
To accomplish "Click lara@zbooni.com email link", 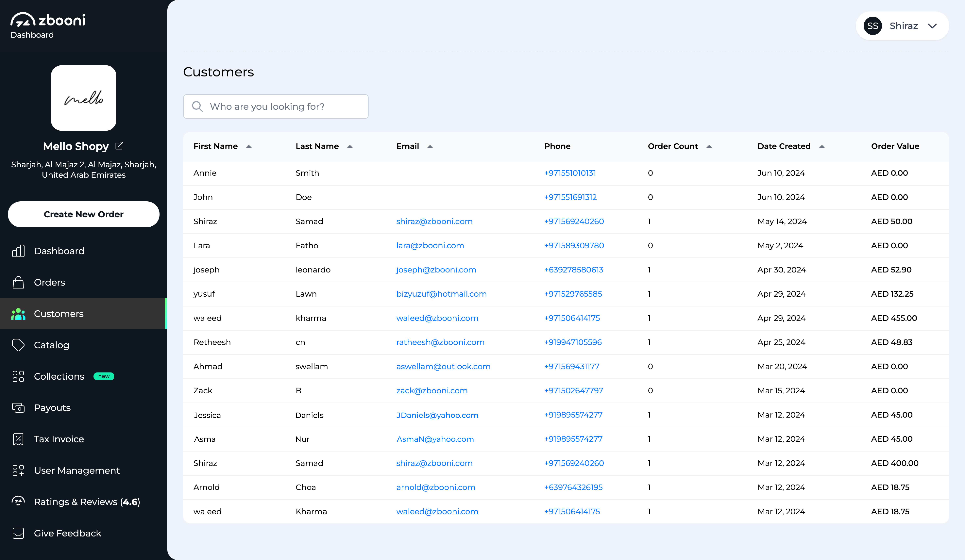I will pos(430,245).
